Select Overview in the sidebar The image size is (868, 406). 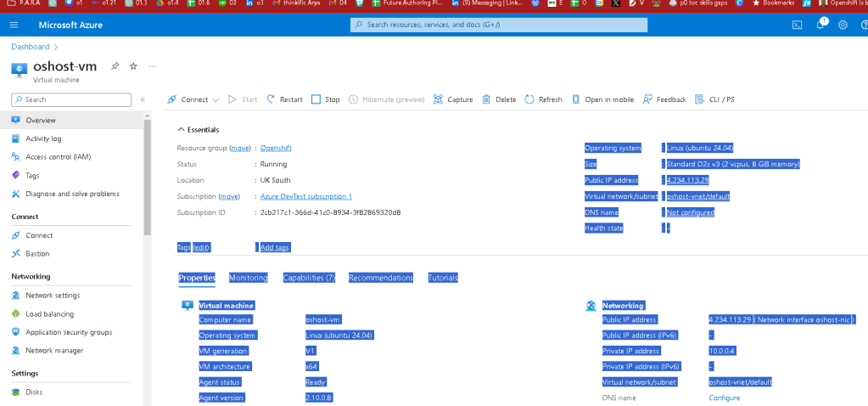[x=71, y=121]
